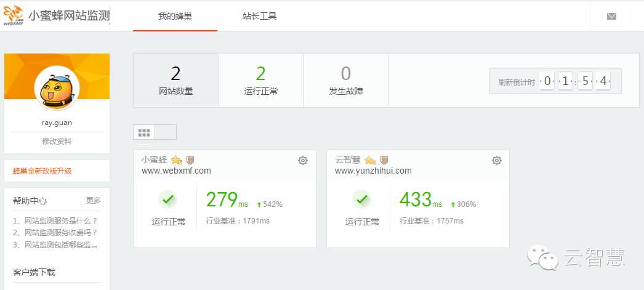Click the 小蜜蜂 site name

pyautogui.click(x=155, y=160)
